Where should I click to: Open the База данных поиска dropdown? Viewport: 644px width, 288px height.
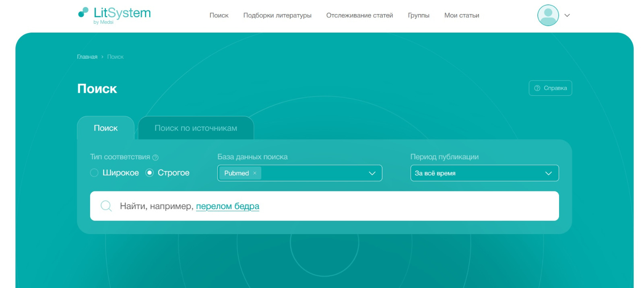coord(372,173)
